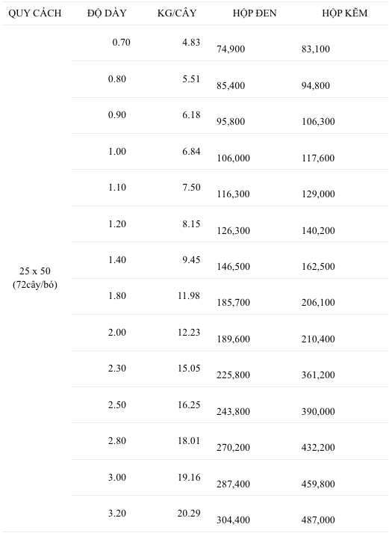The height and width of the screenshot is (533, 392).
Task: Select the 2.50 thickness cell
Action: coord(117,405)
